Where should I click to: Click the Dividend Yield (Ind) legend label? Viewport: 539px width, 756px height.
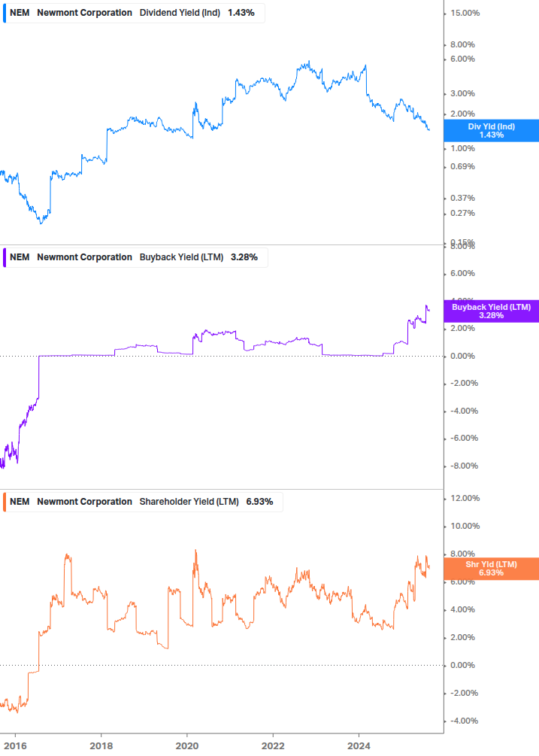(x=180, y=13)
